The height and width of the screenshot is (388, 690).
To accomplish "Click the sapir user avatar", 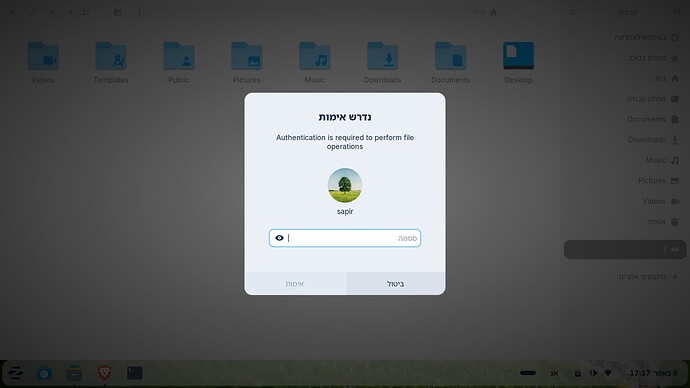I will [x=345, y=186].
